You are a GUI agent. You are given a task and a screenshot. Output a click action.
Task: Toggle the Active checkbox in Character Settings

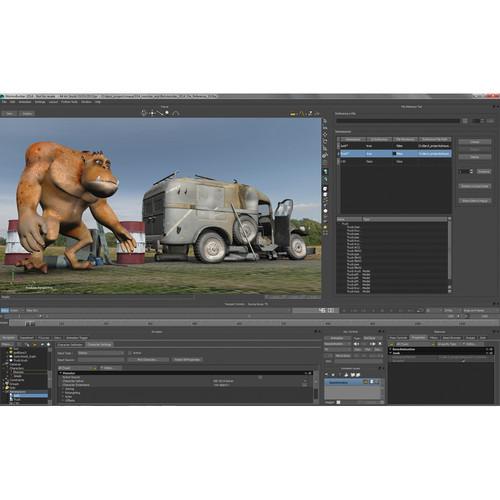(x=130, y=353)
